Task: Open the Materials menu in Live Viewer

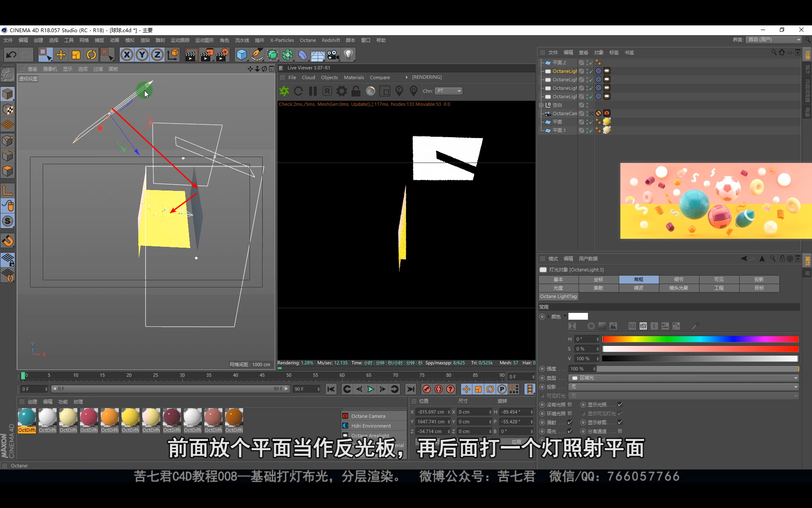Action: tap(354, 77)
